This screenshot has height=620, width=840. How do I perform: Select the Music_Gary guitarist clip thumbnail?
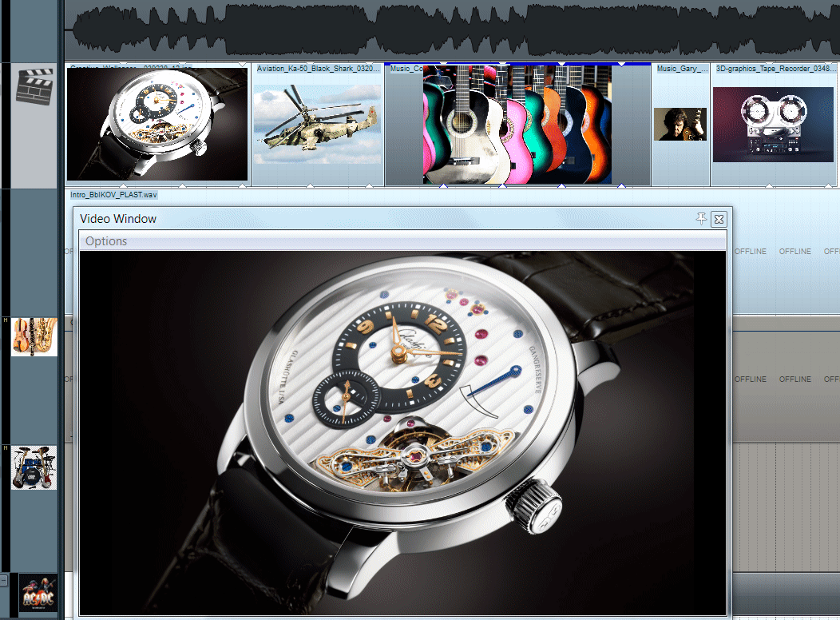click(x=680, y=125)
